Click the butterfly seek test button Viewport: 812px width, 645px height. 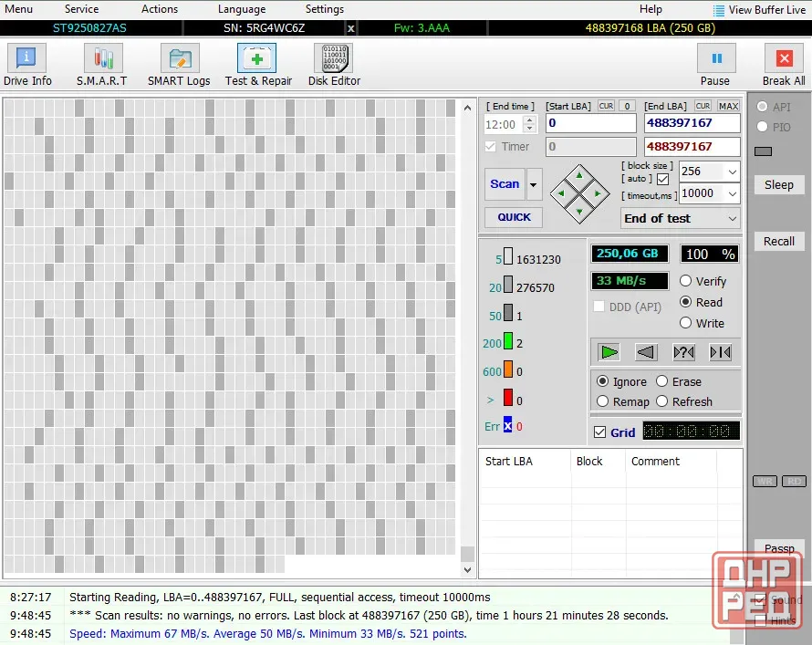(x=721, y=352)
